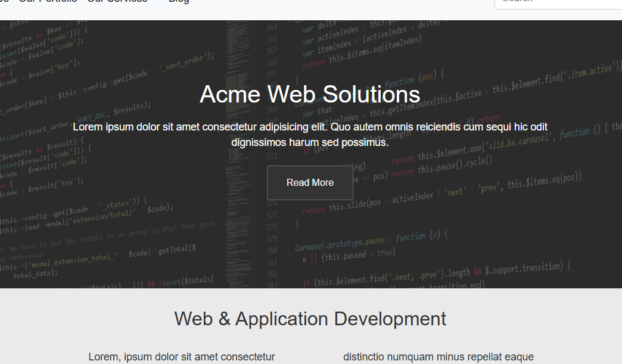The height and width of the screenshot is (364, 622).
Task: Select the Web & Application Development heading
Action: (x=310, y=319)
